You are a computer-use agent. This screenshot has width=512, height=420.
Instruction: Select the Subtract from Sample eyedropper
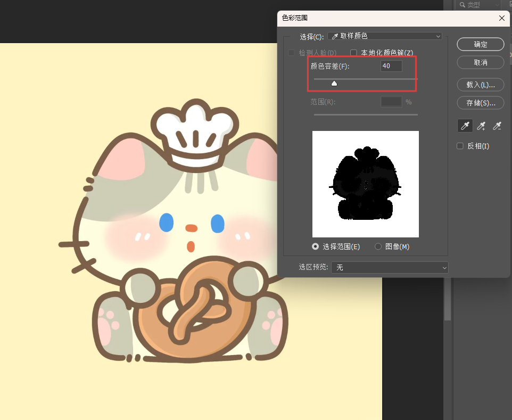(497, 126)
